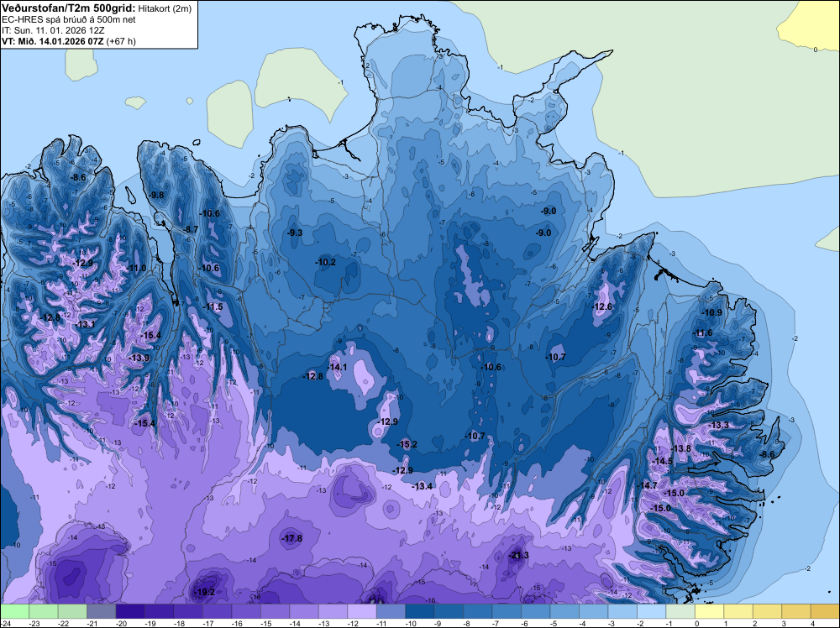Click the legend swatch above the -23 label
This screenshot has width=840, height=628.
(44, 611)
